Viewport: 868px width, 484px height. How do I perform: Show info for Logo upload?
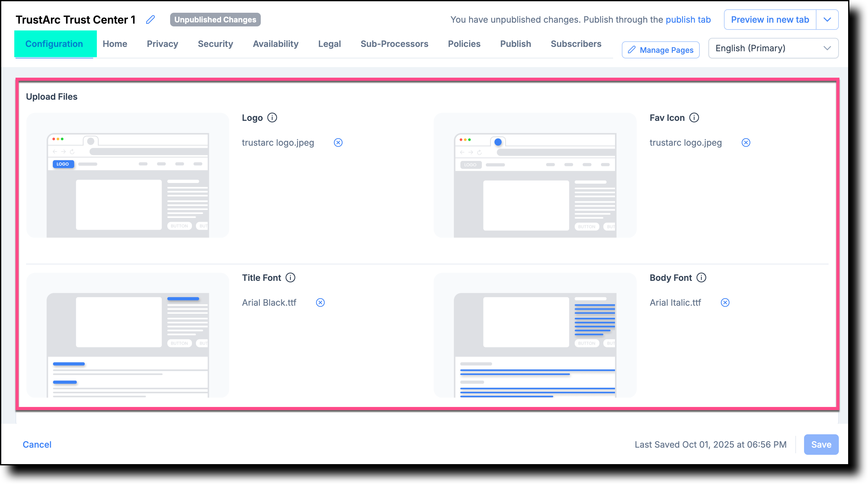pyautogui.click(x=272, y=118)
